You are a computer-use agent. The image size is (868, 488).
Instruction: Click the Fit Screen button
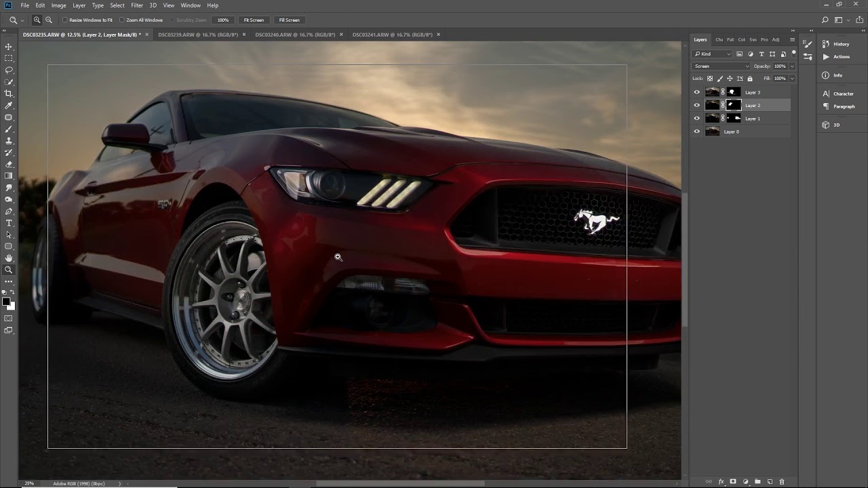[254, 20]
